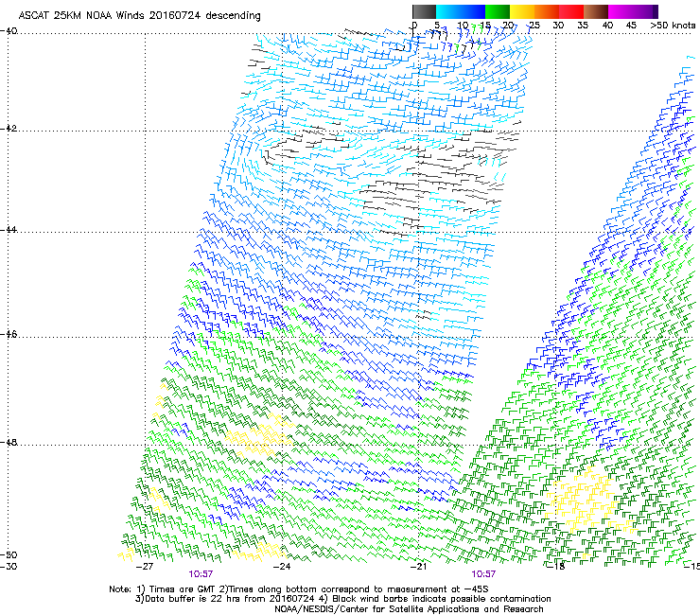Click the yellow wind barb cluster near -48, -24
This screenshot has height=615, width=700.
(x=261, y=435)
